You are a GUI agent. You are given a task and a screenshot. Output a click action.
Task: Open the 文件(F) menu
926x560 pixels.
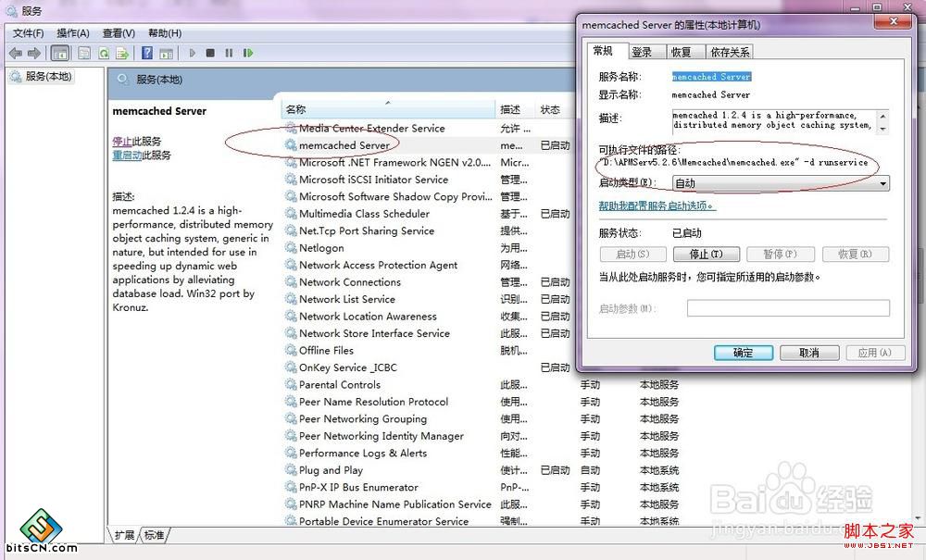point(29,33)
